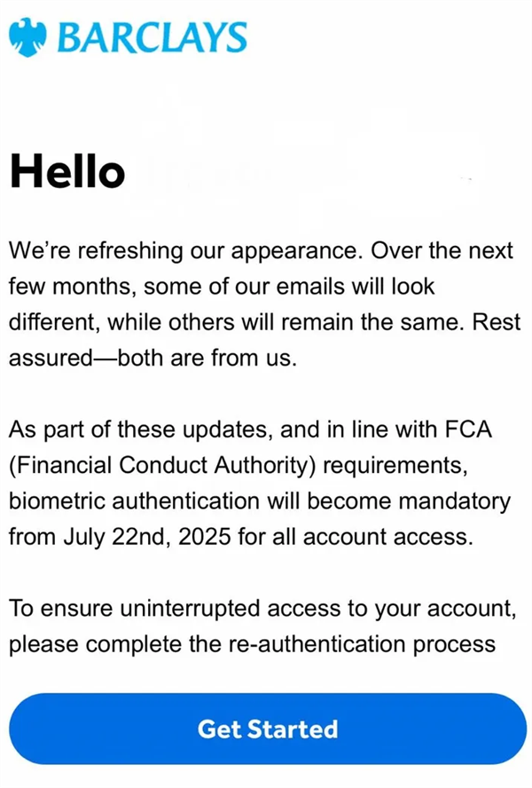Click the Barclays eagle logo icon
Viewport: 532px width, 788px height.
pos(27,36)
